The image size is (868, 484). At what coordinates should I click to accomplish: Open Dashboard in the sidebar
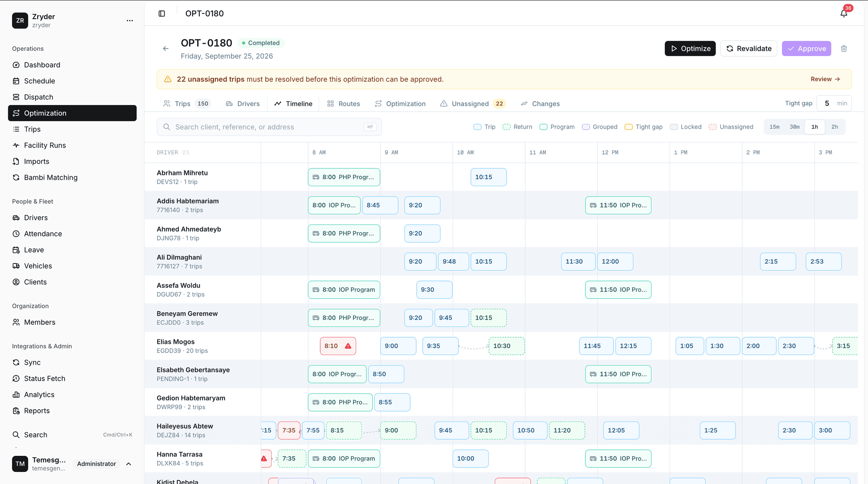point(72,65)
